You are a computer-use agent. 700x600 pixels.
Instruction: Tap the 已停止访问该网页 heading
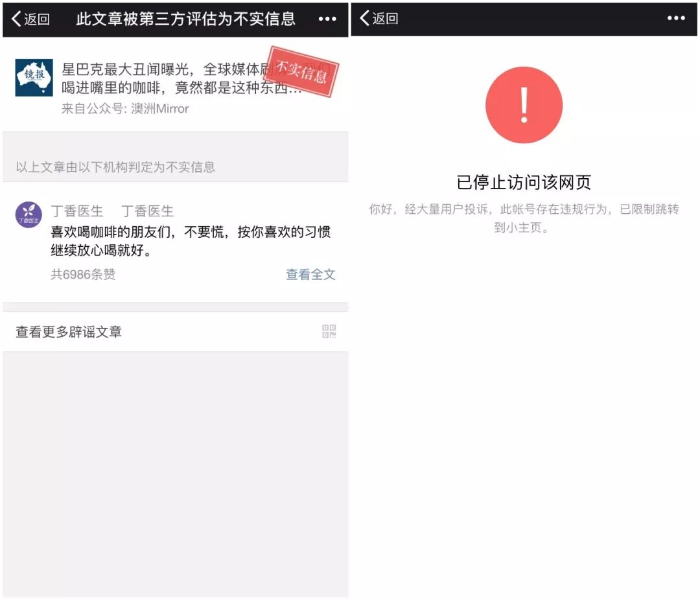coord(524,182)
